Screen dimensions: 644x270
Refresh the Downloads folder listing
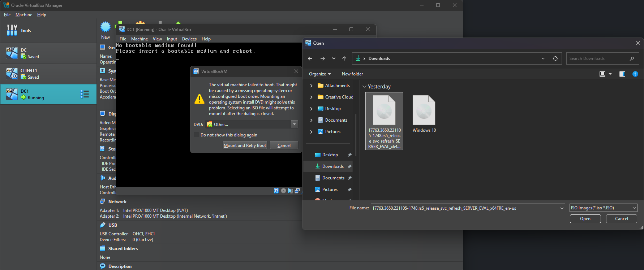click(x=555, y=58)
